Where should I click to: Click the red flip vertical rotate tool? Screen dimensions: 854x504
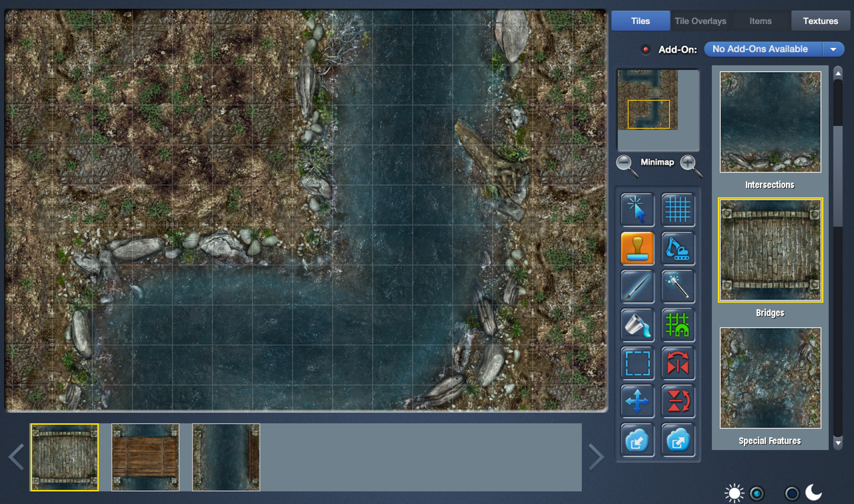pos(678,401)
